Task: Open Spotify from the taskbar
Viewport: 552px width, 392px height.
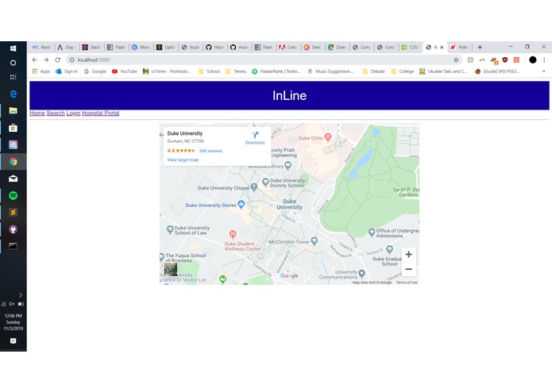Action: click(x=13, y=195)
